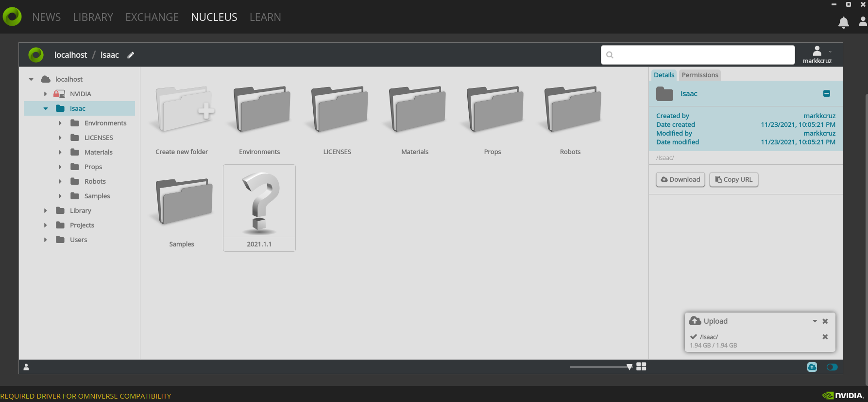Click the Copy URL button
The width and height of the screenshot is (868, 402).
(734, 179)
